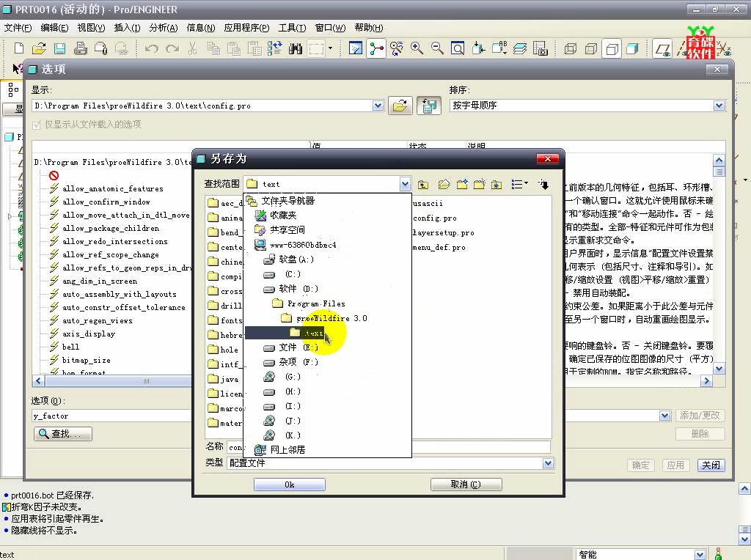Open the file type dropdown in Save As
Viewport: 751px width, 560px height.
point(548,463)
